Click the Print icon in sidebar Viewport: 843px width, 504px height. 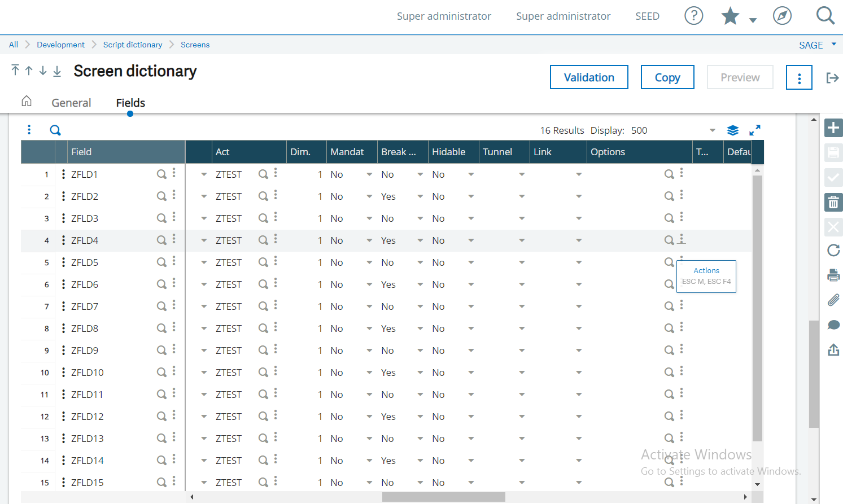coord(833,275)
